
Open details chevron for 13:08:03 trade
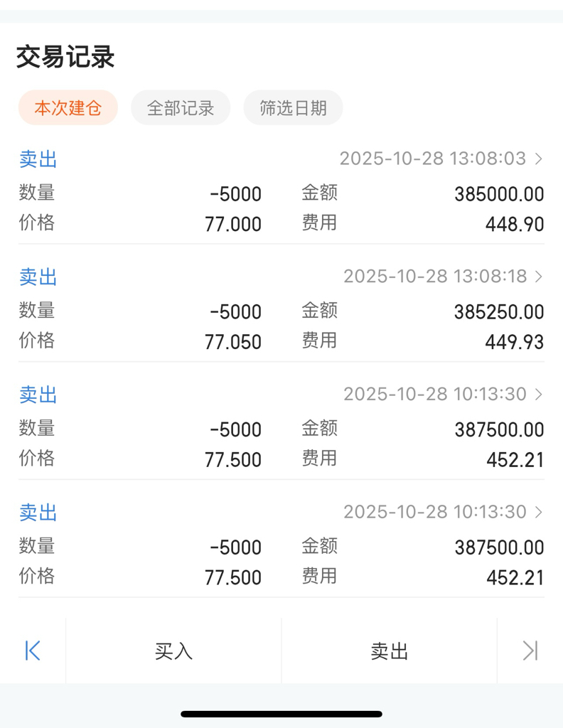point(538,159)
